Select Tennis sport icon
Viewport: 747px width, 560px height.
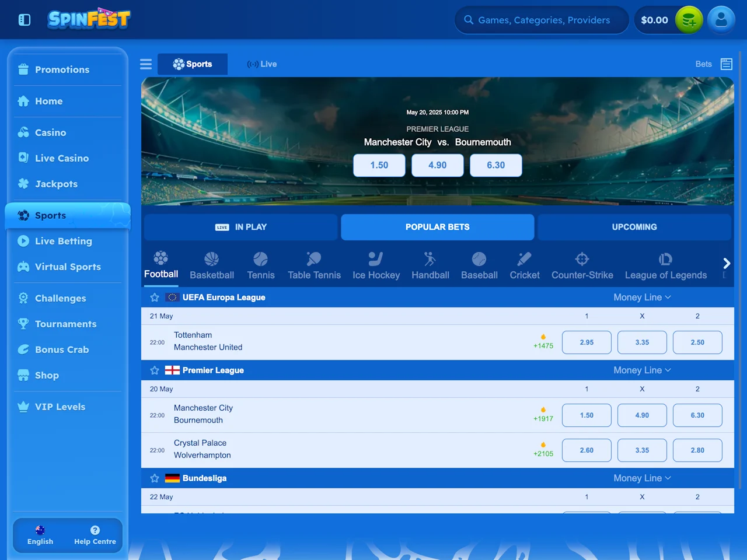(x=261, y=258)
